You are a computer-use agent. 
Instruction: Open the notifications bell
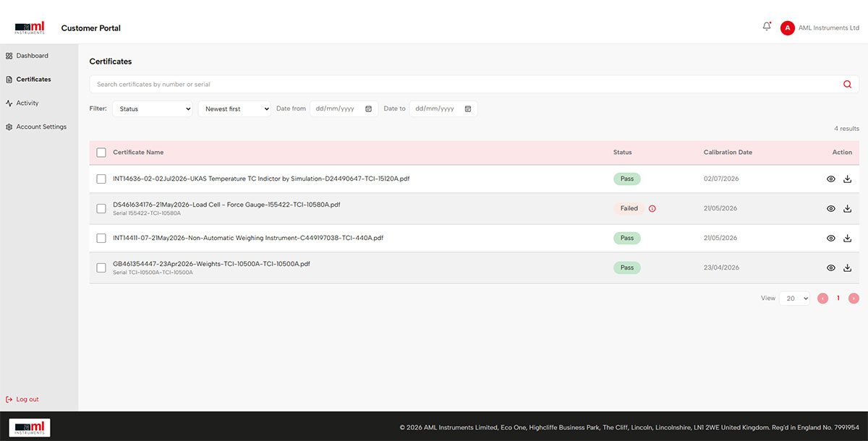point(767,27)
